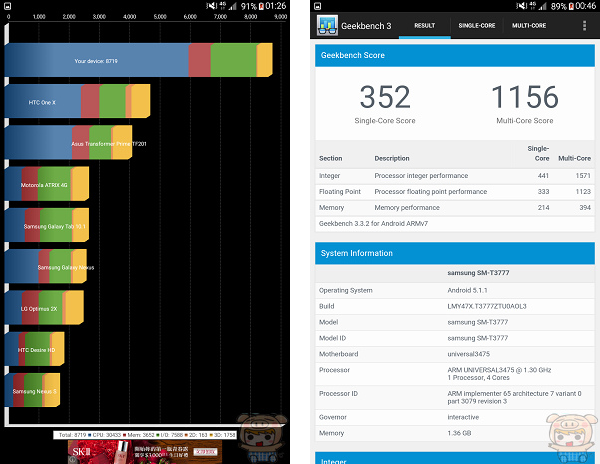Tap the Governor value 'interactive'
This screenshot has height=464, width=600.
point(463,417)
